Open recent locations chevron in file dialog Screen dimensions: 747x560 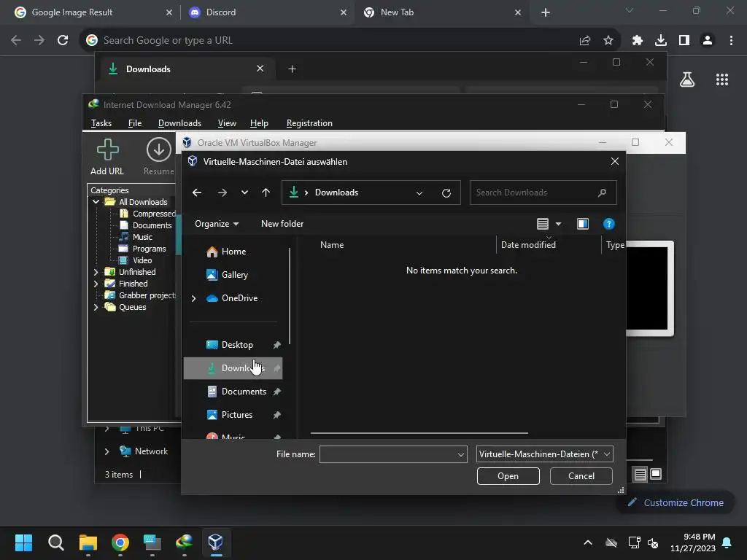pos(244,192)
